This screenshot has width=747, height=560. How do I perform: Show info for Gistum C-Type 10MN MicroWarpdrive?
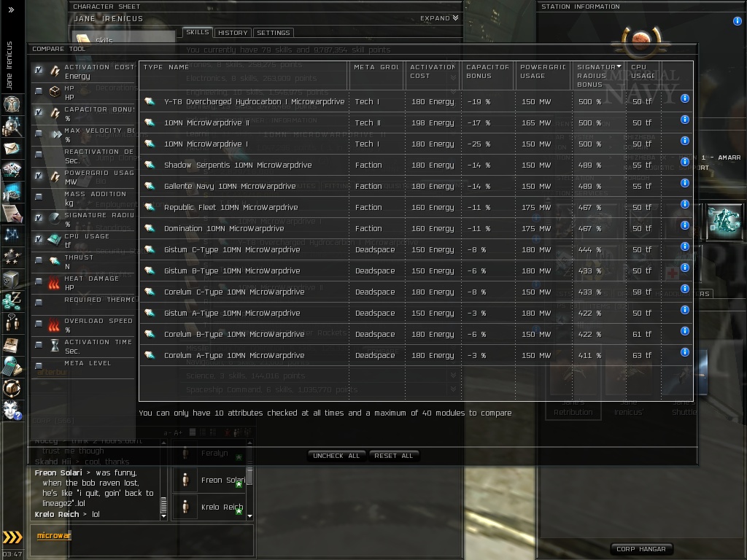[684, 246]
